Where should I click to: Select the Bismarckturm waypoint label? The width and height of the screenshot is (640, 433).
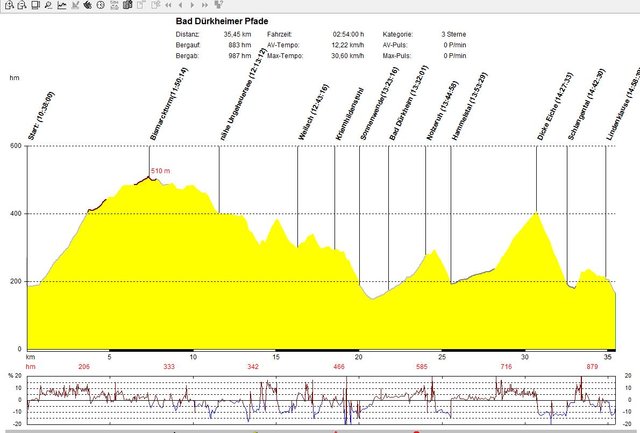(169, 104)
